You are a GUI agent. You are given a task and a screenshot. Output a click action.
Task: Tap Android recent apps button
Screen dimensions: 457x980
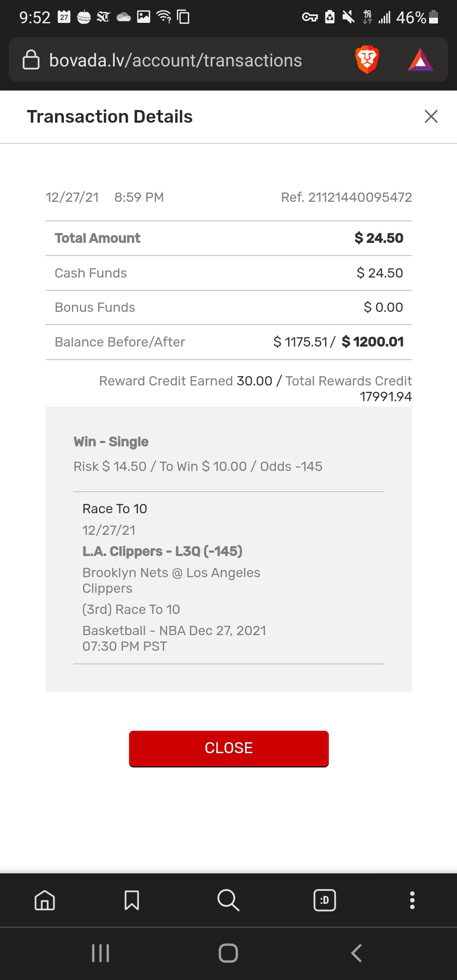click(x=101, y=953)
